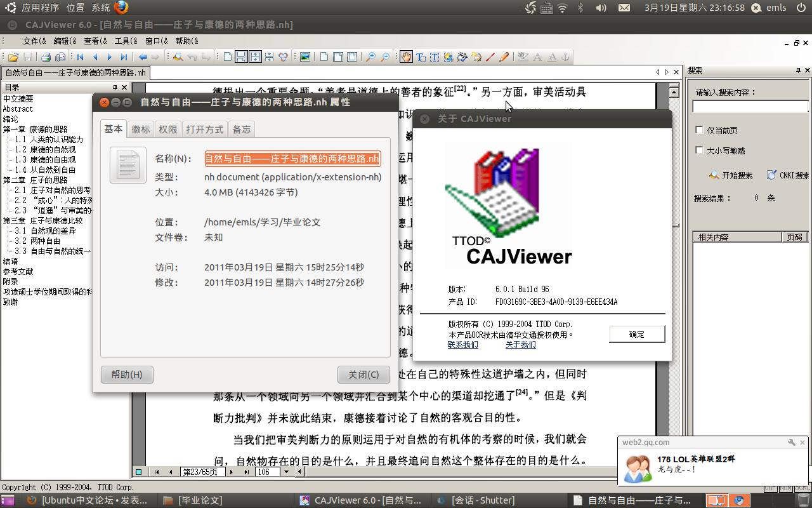
Task: Open the 编辑 menu
Action: pos(65,41)
